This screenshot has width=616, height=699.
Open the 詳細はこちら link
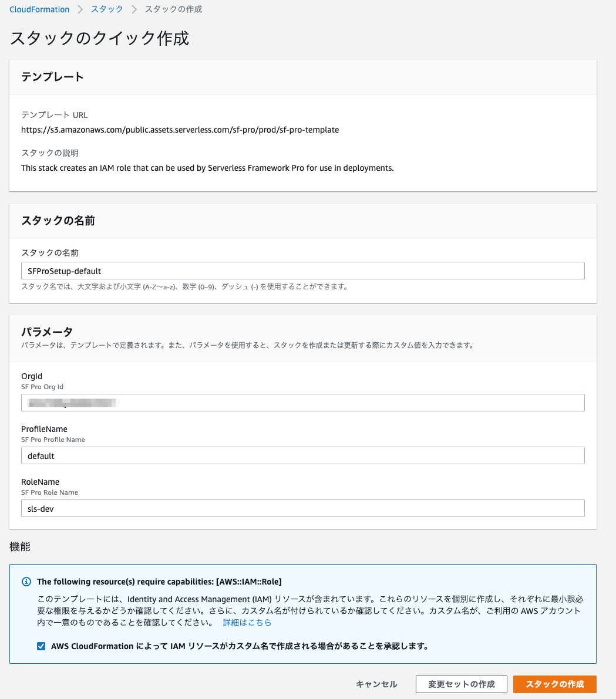(x=247, y=622)
